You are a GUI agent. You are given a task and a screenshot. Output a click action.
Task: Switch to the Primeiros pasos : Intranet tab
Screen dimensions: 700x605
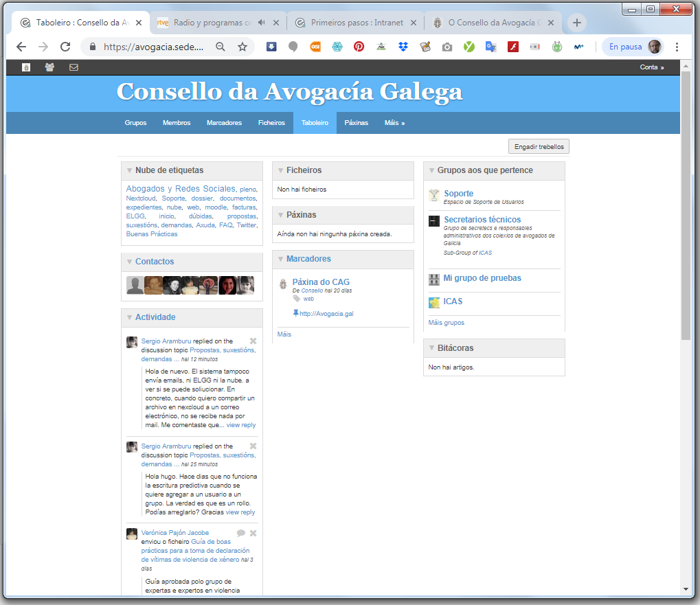click(357, 23)
